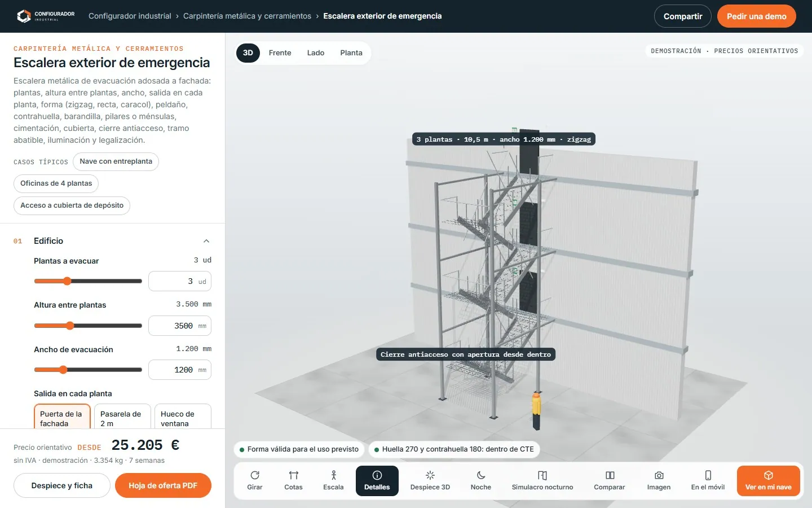Open the En el móvil phone option
The height and width of the screenshot is (508, 812).
pos(708,481)
